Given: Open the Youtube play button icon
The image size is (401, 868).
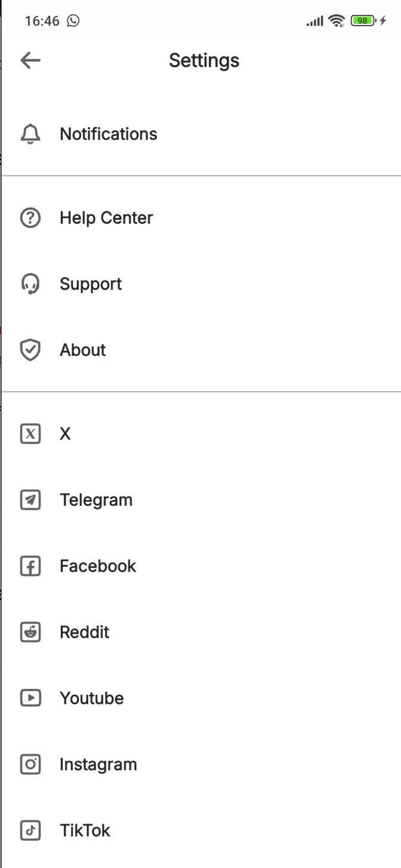Looking at the screenshot, I should pyautogui.click(x=30, y=698).
